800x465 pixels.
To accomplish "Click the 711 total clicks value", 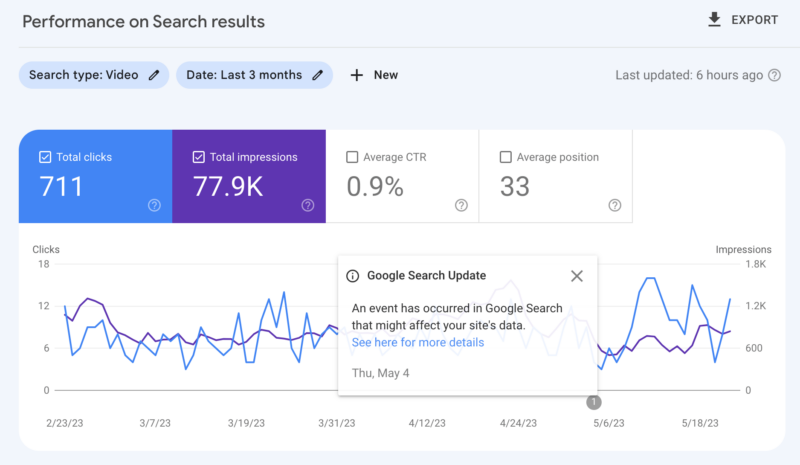I will pos(61,186).
